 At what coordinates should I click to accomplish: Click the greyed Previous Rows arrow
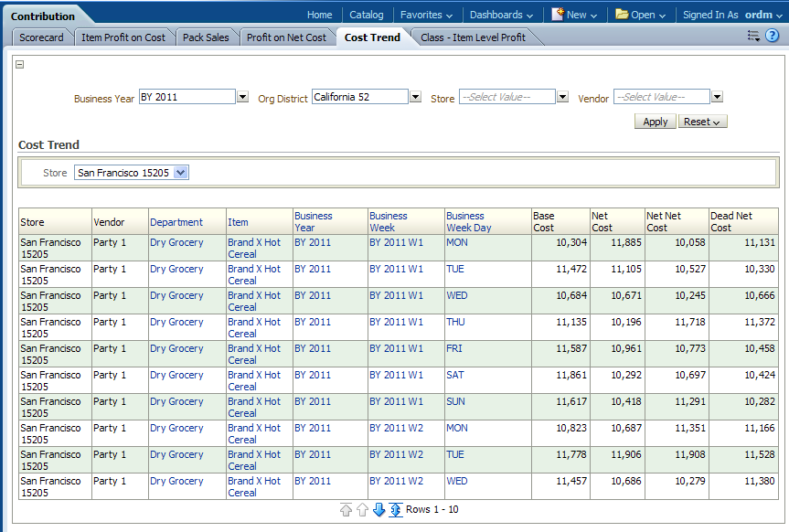tap(362, 510)
